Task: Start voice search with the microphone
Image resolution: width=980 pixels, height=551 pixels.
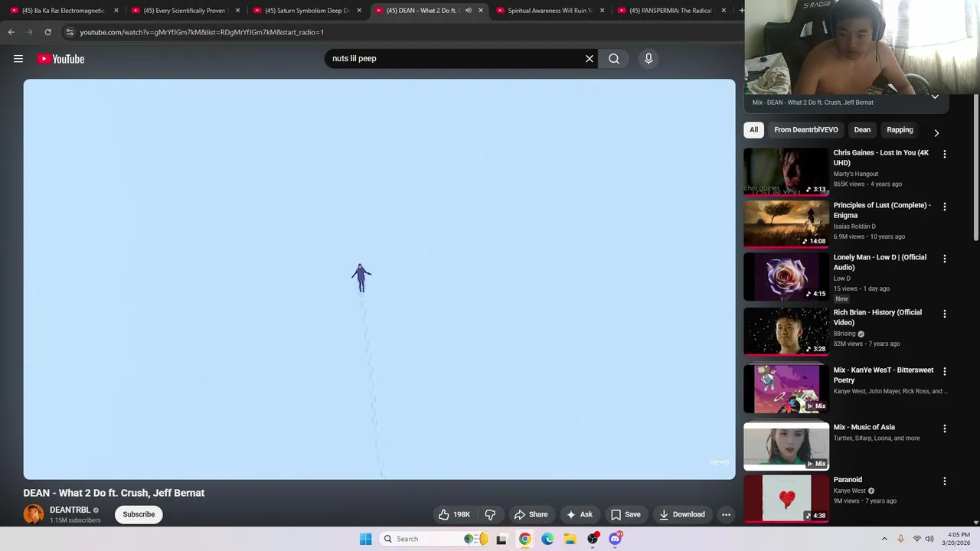Action: coord(648,59)
